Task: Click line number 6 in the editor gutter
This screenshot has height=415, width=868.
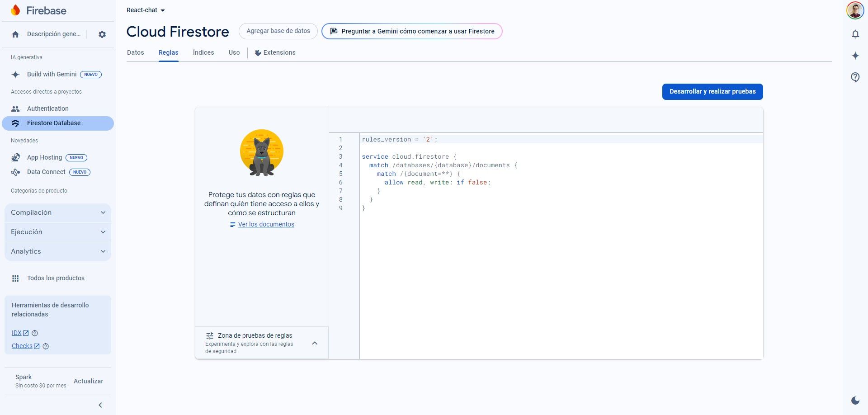Action: click(x=341, y=183)
